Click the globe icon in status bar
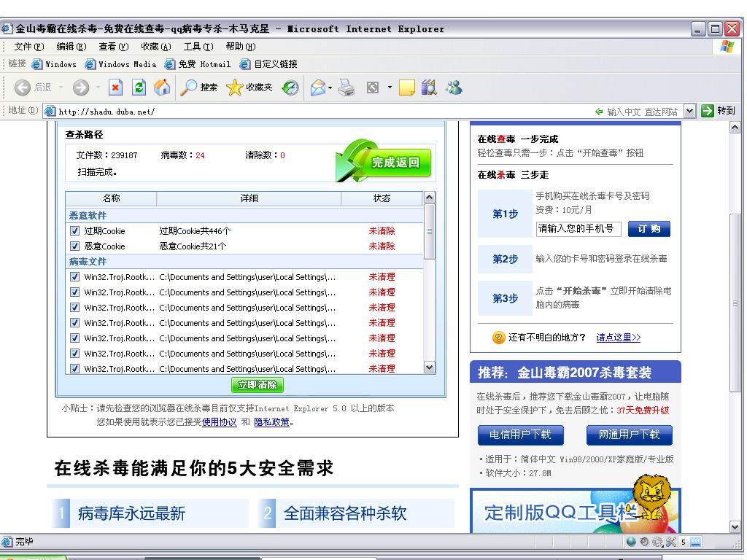The image size is (747, 560). pos(631,542)
